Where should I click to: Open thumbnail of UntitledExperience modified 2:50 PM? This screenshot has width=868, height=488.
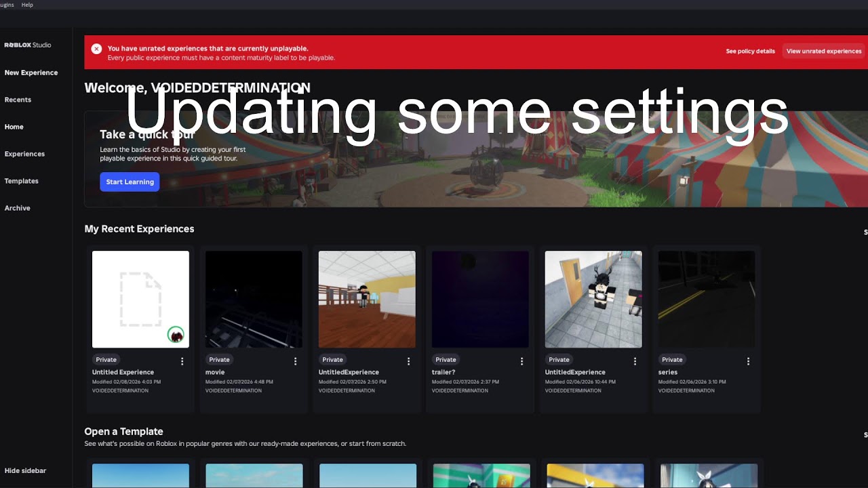[367, 300]
